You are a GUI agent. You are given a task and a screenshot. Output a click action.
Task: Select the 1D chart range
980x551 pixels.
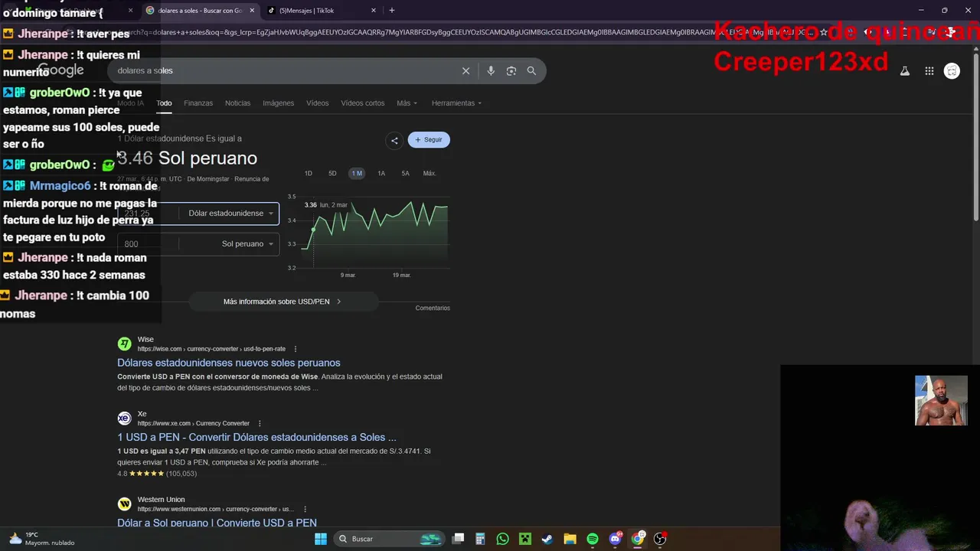pyautogui.click(x=309, y=174)
